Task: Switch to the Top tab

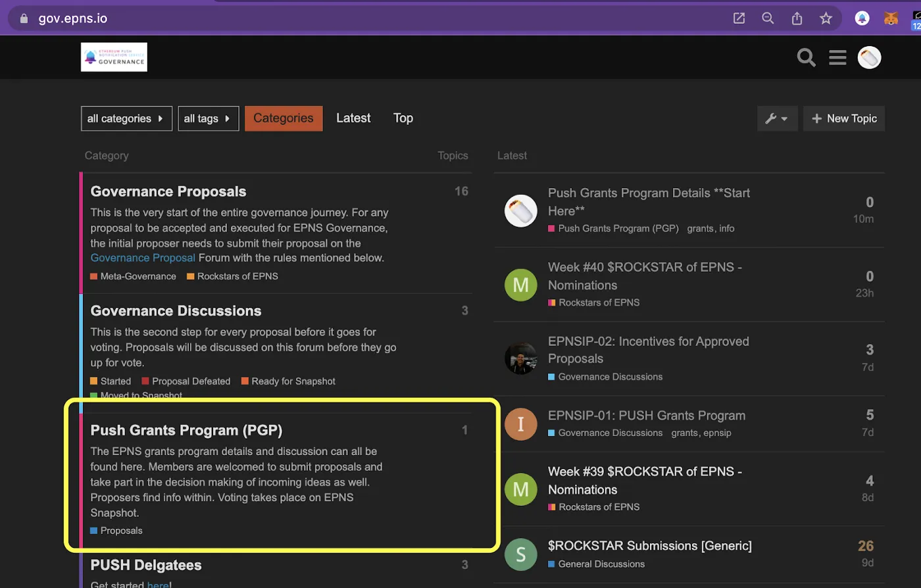Action: coord(403,118)
